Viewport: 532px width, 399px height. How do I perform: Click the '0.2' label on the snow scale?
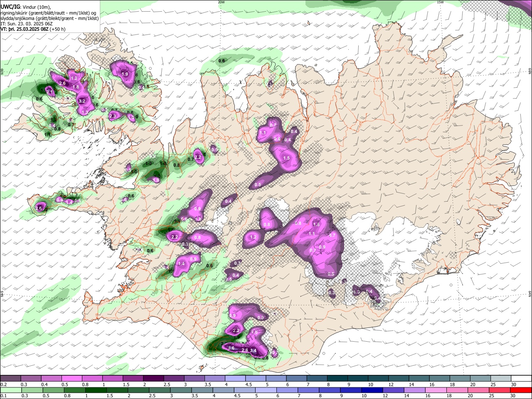coord(3,384)
